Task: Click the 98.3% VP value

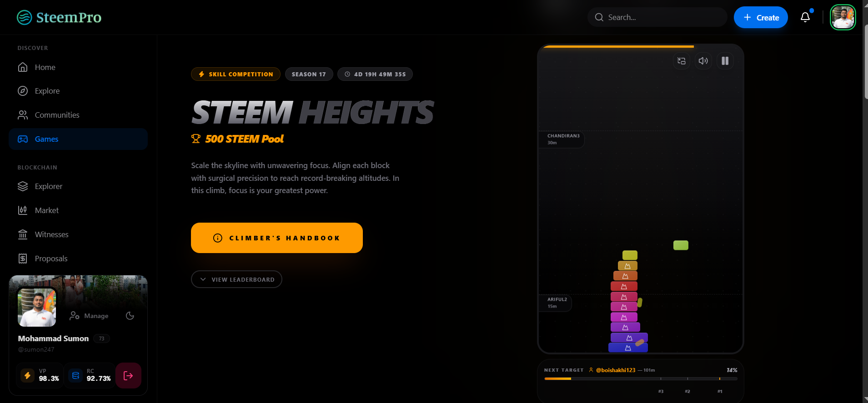Action: coord(49,378)
